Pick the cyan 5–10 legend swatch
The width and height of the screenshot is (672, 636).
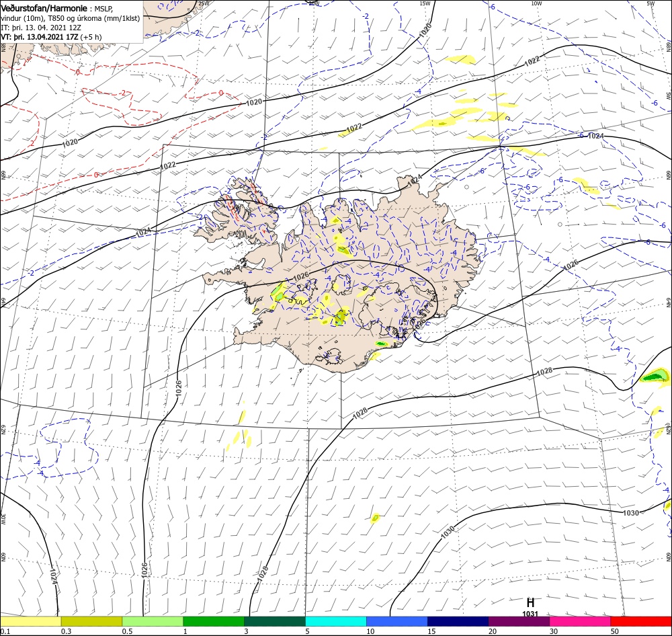pos(336,621)
